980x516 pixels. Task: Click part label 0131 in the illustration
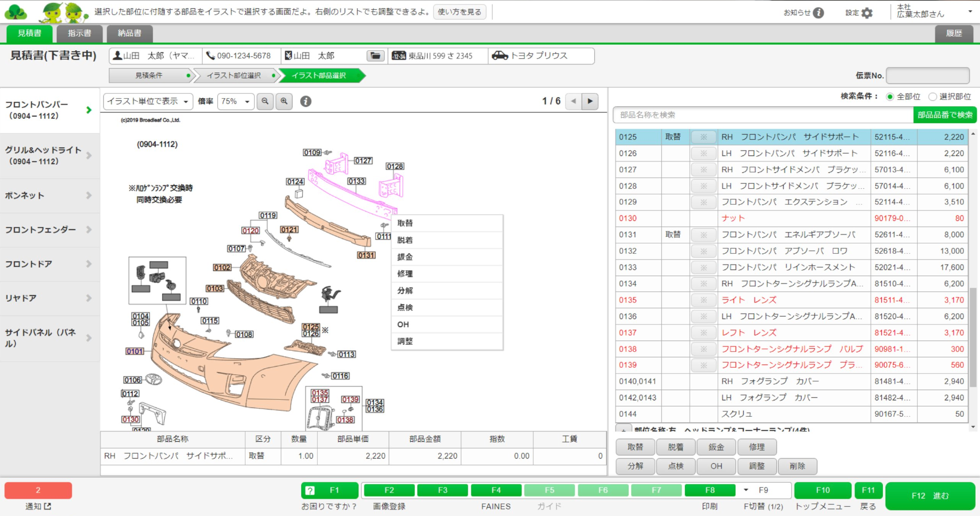click(x=366, y=255)
